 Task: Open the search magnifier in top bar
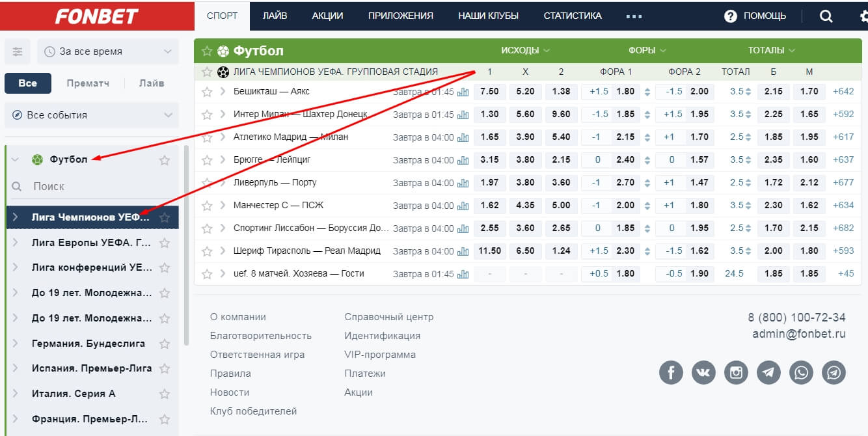(x=826, y=16)
